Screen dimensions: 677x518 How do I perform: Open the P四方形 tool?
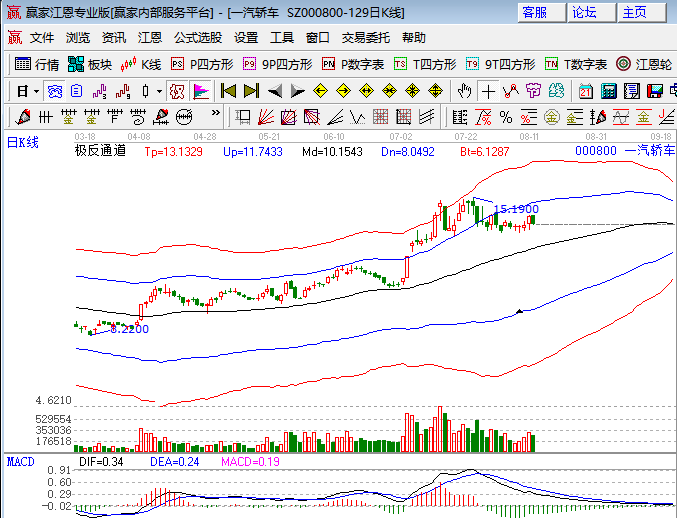click(202, 64)
